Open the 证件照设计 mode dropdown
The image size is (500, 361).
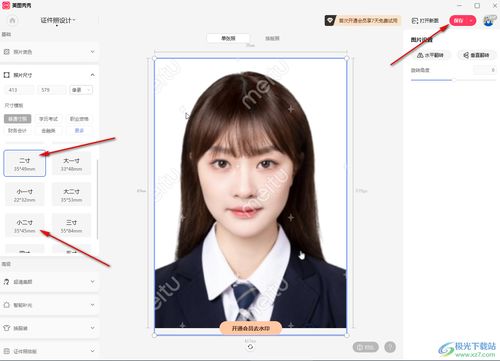(58, 21)
